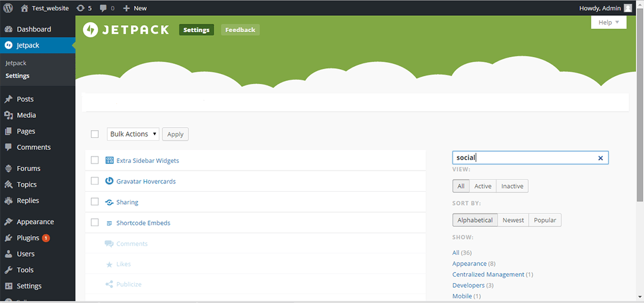This screenshot has height=303, width=644.
Task: Click the plus New icon in the admin bar
Action: point(126,8)
